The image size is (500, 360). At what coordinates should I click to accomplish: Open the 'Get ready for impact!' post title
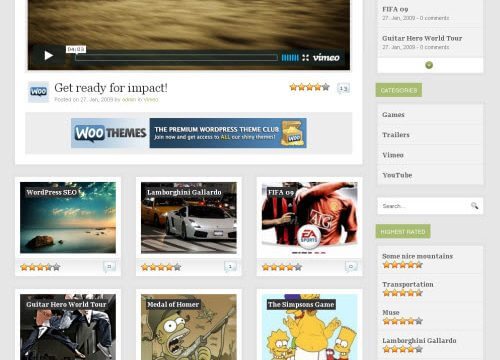point(111,88)
